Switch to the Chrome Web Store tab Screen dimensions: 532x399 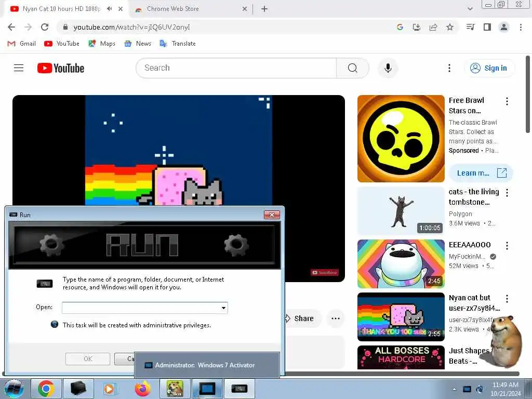190,9
